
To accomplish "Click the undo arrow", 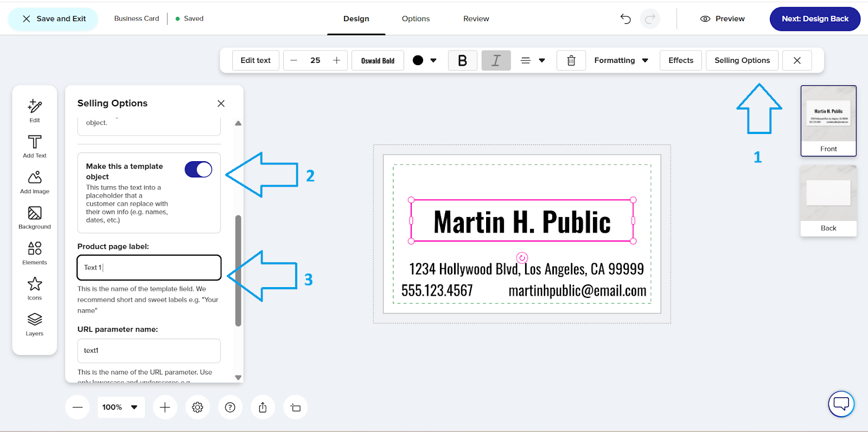I will coord(626,19).
